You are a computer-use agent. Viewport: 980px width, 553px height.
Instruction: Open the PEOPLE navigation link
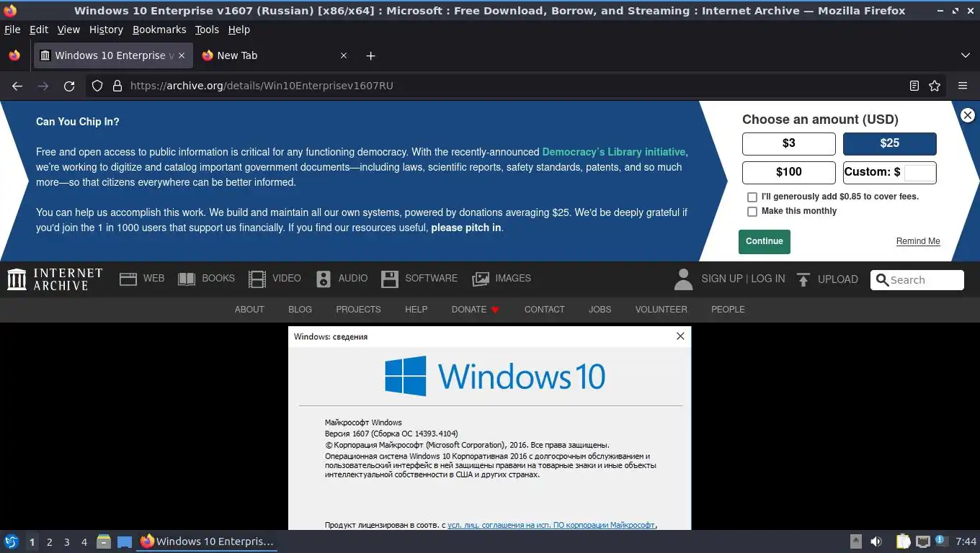728,310
